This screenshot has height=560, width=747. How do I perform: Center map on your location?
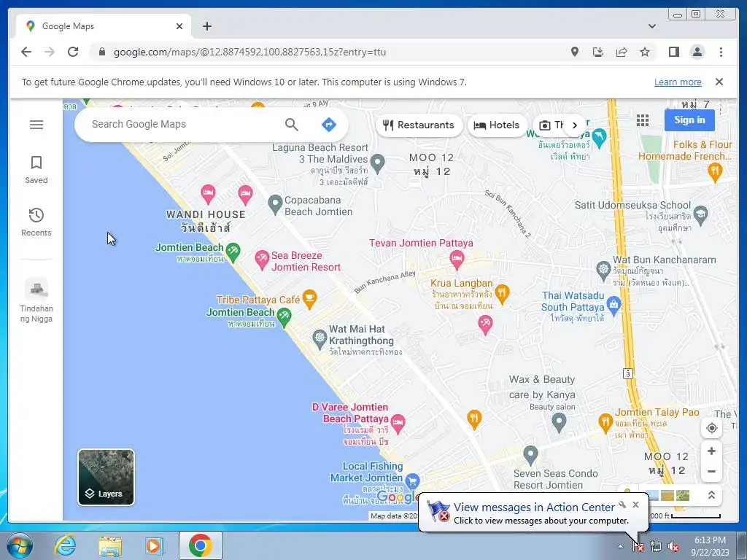pos(712,428)
